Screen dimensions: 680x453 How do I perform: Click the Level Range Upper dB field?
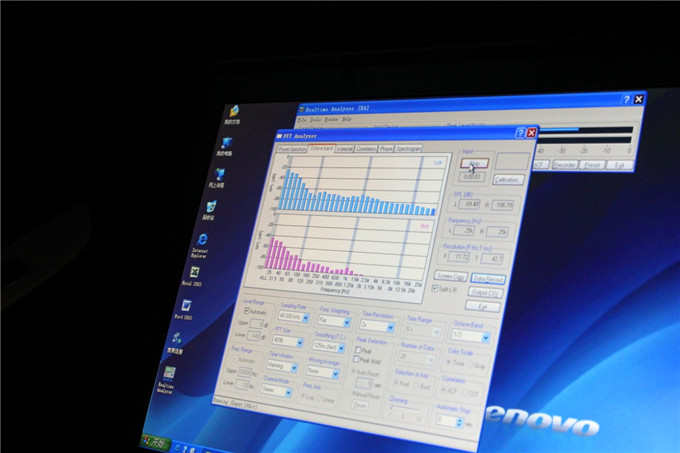(x=256, y=324)
